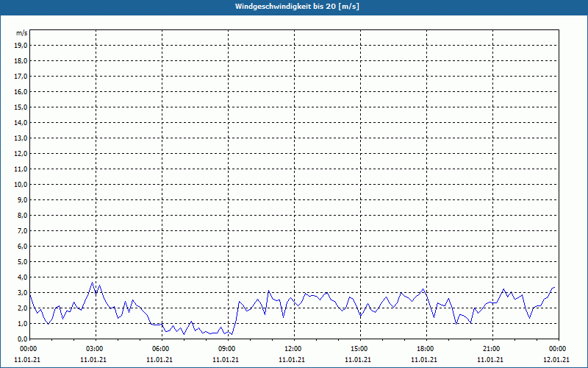The image size is (588, 368).
Task: Click the 09:00 time axis label
Action: tap(227, 348)
